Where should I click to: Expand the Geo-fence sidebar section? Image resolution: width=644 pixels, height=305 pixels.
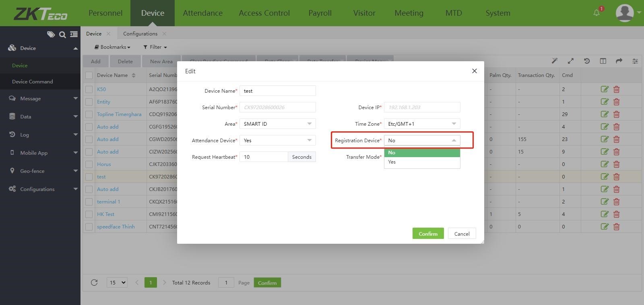point(43,171)
